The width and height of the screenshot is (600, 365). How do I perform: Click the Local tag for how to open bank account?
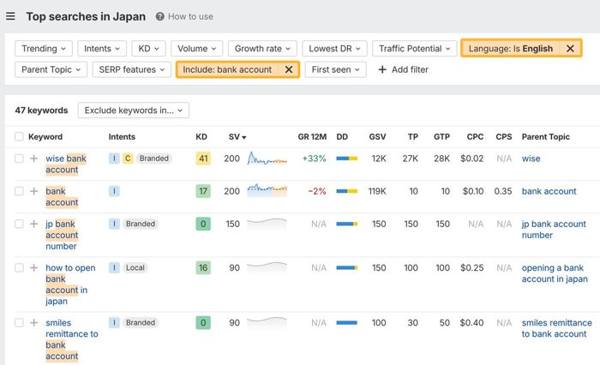click(x=135, y=268)
